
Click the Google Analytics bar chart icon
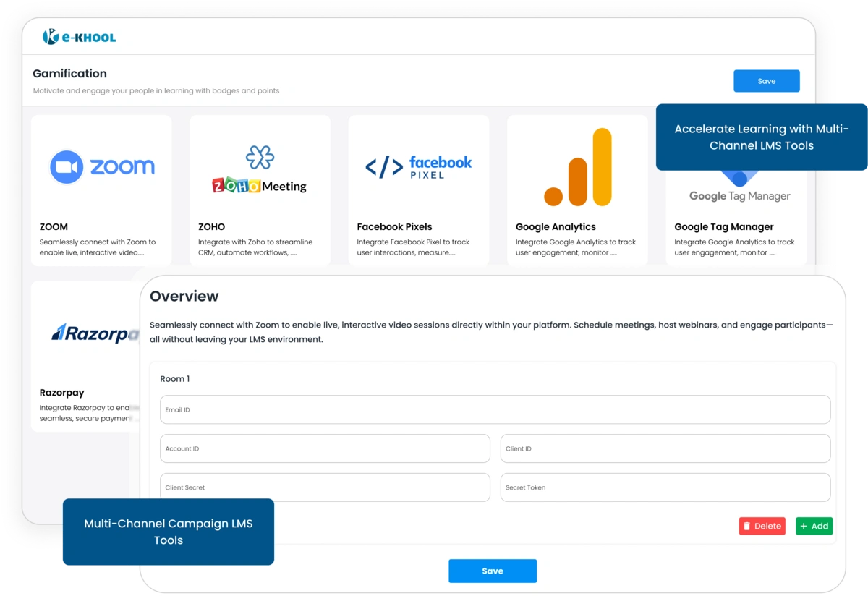click(577, 166)
